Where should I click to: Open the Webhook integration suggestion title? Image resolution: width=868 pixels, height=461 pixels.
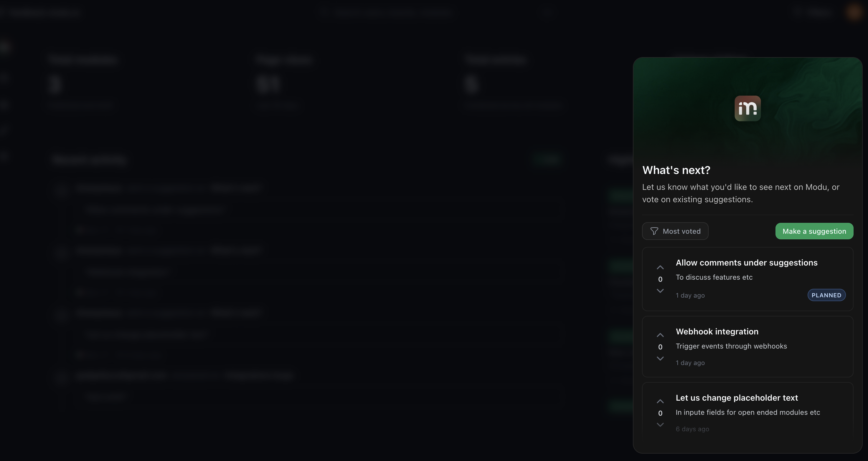tap(717, 332)
